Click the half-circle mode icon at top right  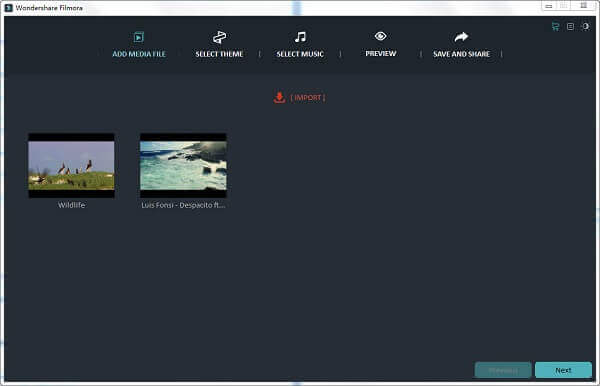pyautogui.click(x=585, y=26)
